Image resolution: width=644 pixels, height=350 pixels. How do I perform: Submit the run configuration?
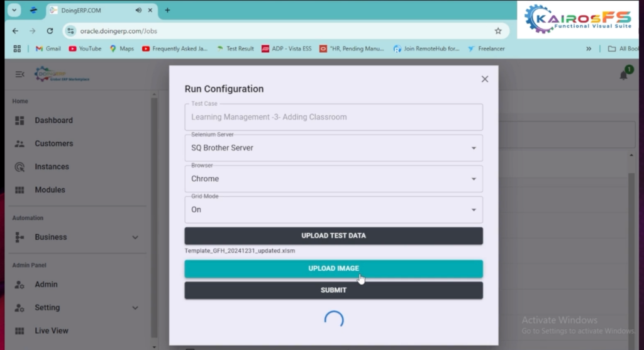333,290
